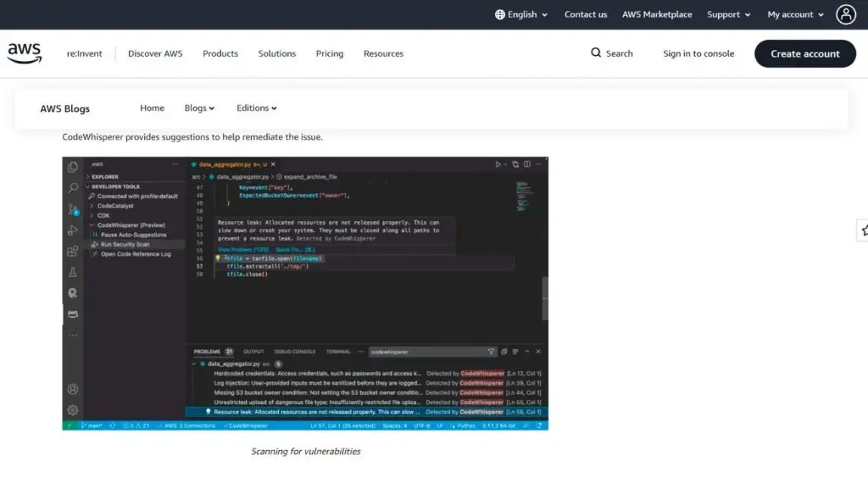Click Pause Auto-Suggestions in CodeWhisperer tree

pyautogui.click(x=133, y=235)
